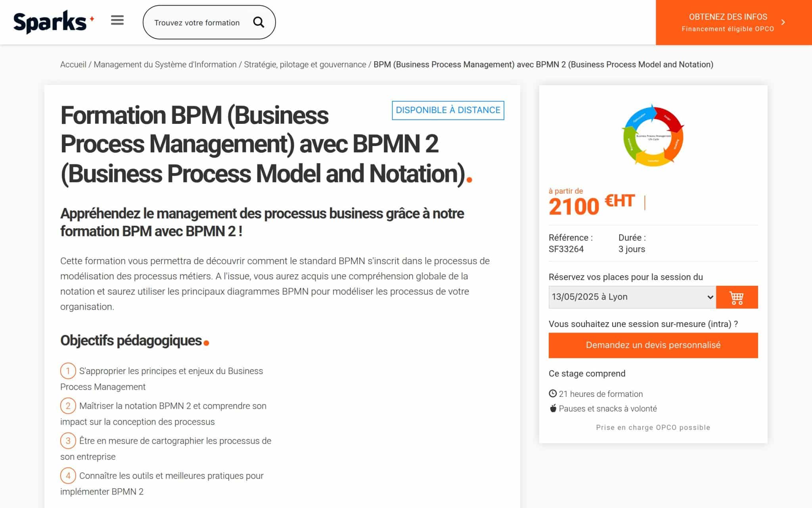Screen dimensions: 812x508
Task: Click Pauses et snacks à volonté text
Action: tap(608, 409)
